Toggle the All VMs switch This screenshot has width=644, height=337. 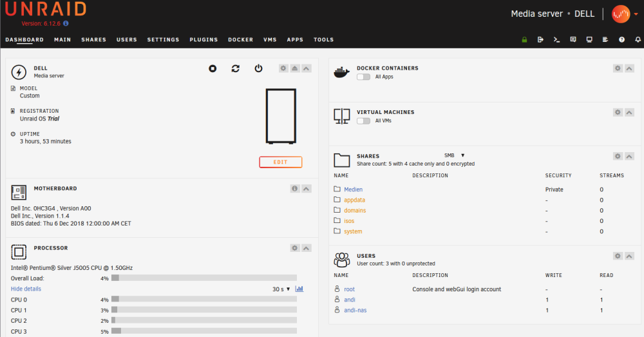(363, 121)
